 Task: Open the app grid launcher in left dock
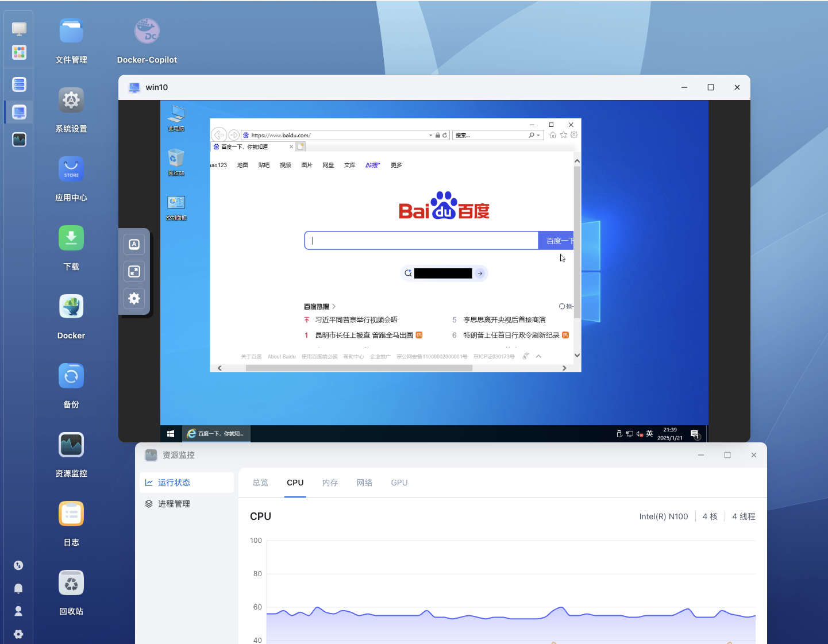point(19,53)
